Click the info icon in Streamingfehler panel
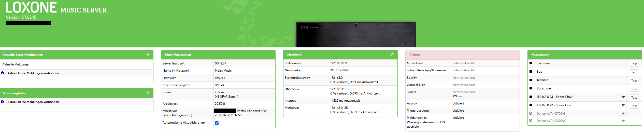Image resolution: width=644 pixels, height=133 pixels. click(x=2, y=102)
